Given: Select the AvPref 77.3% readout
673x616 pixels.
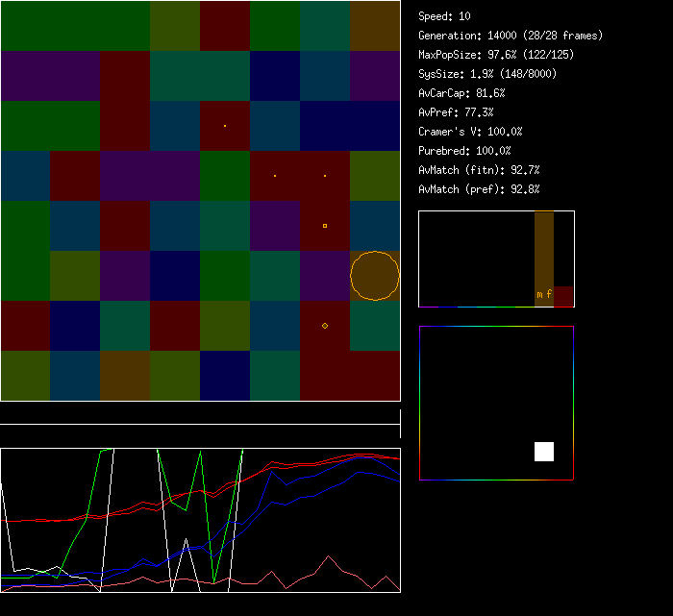Looking at the screenshot, I should (x=456, y=112).
